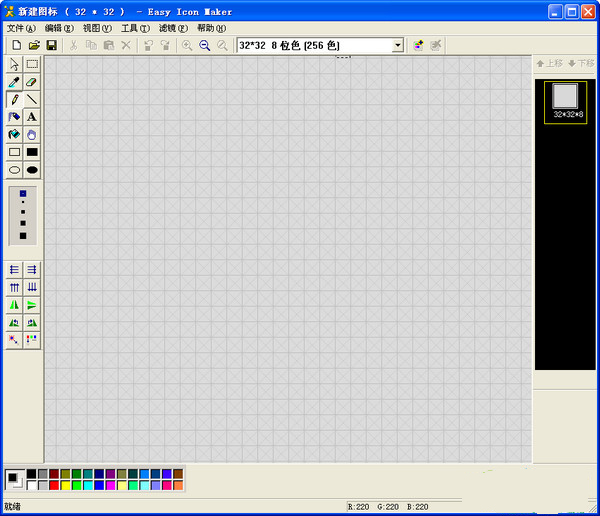600x516 pixels.
Task: Open the 帮助(H) menu
Action: click(x=212, y=28)
